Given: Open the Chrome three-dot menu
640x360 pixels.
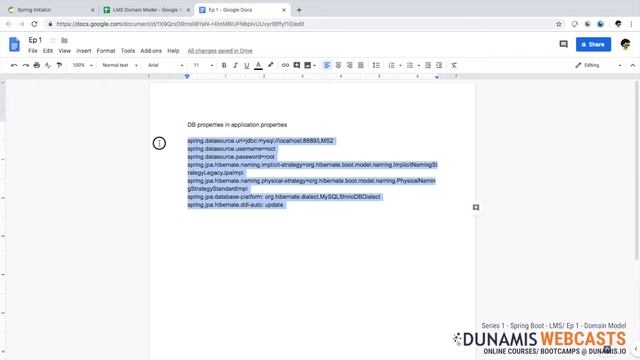Looking at the screenshot, I should [631, 24].
